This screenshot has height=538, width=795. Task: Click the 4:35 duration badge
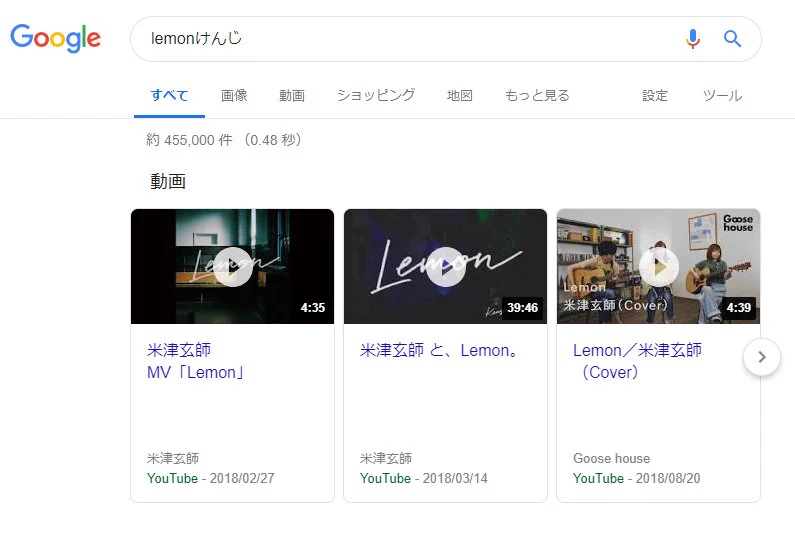tap(312, 308)
